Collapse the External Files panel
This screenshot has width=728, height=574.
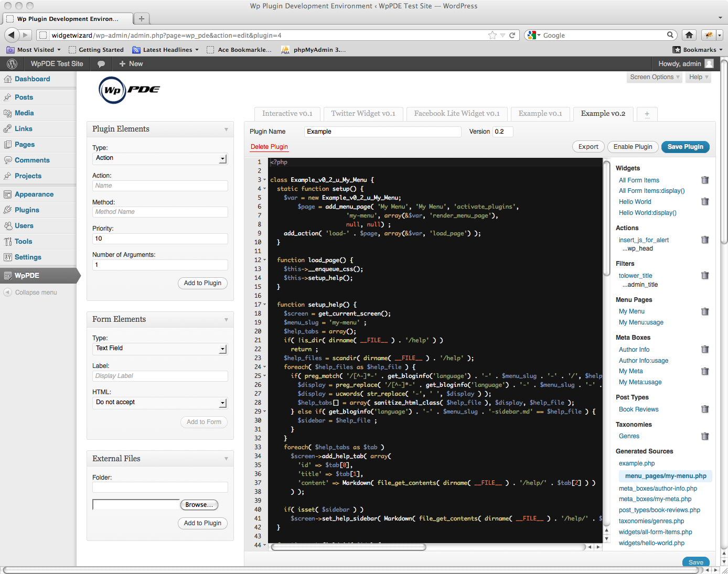[226, 459]
